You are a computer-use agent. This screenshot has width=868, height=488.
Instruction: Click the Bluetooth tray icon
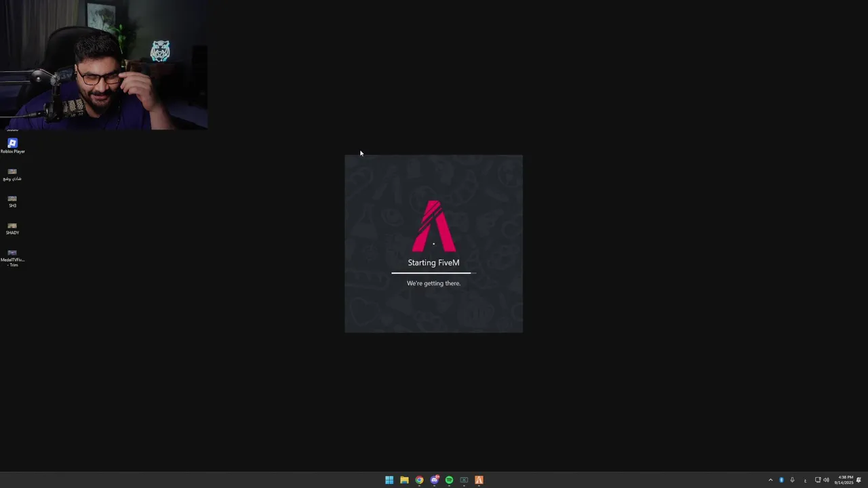(x=781, y=480)
